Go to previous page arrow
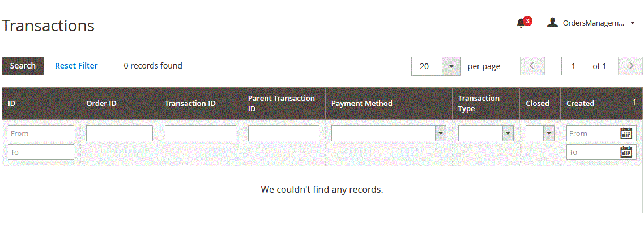Viewport: 644px width, 246px height. (532, 66)
